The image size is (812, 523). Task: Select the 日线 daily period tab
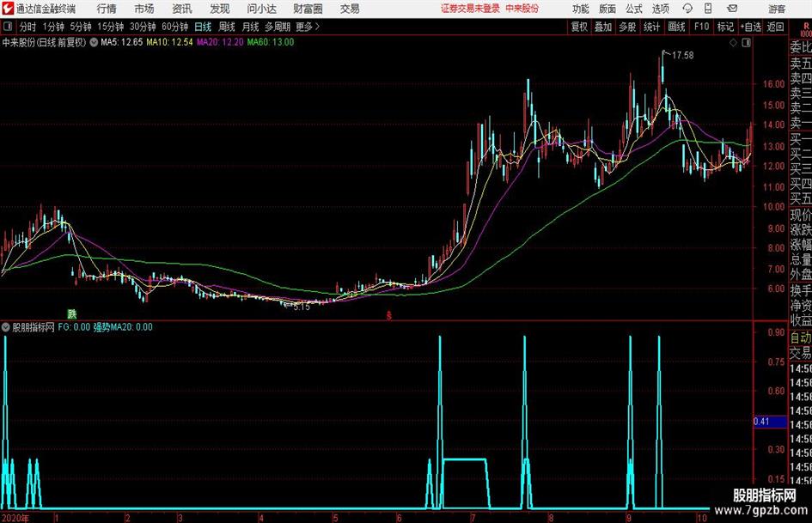pos(203,27)
